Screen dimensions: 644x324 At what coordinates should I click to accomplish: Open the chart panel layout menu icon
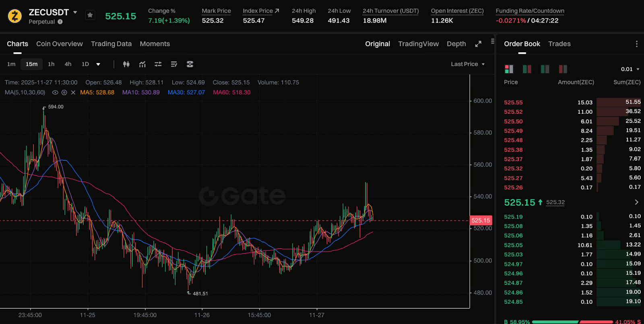click(493, 41)
